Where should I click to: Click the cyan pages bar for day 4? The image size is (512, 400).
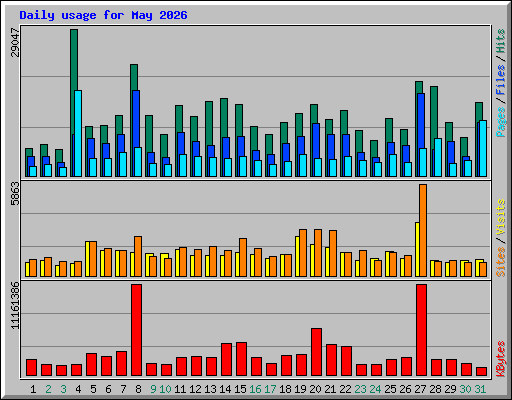tap(78, 133)
